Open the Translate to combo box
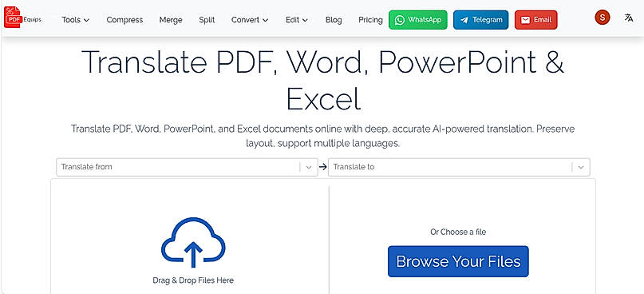 pos(459,167)
